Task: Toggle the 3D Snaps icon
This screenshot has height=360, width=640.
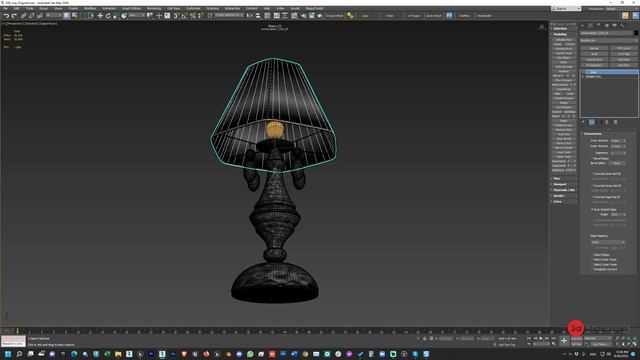Action: pyautogui.click(x=176, y=16)
